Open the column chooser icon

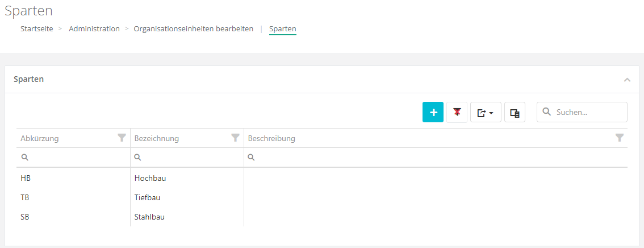(515, 113)
